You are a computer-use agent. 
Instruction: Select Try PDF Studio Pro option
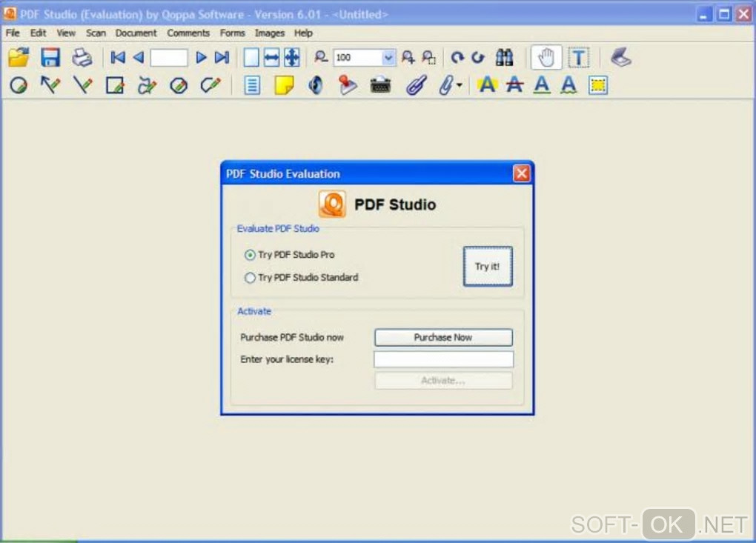[x=289, y=254]
